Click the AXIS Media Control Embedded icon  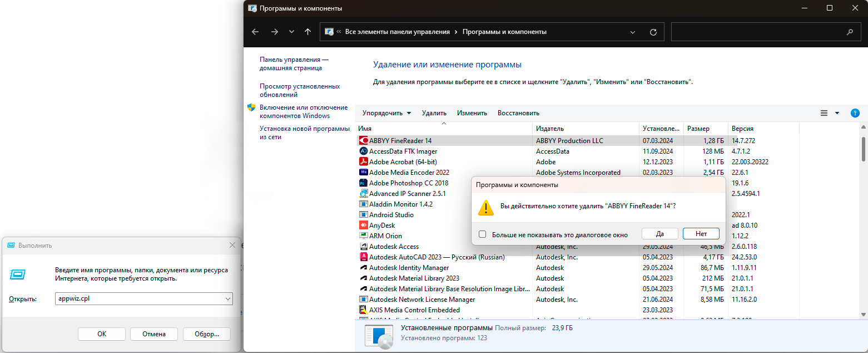click(x=364, y=310)
